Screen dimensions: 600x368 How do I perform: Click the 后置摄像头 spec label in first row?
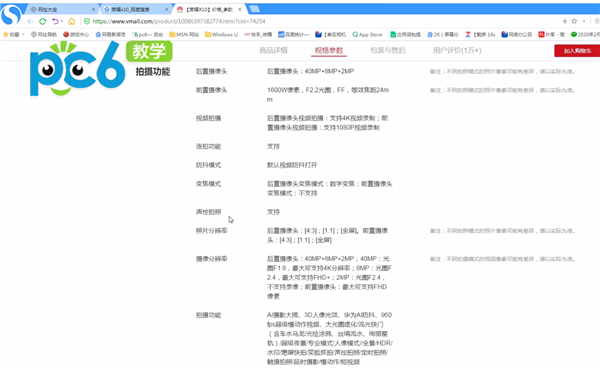[211, 71]
